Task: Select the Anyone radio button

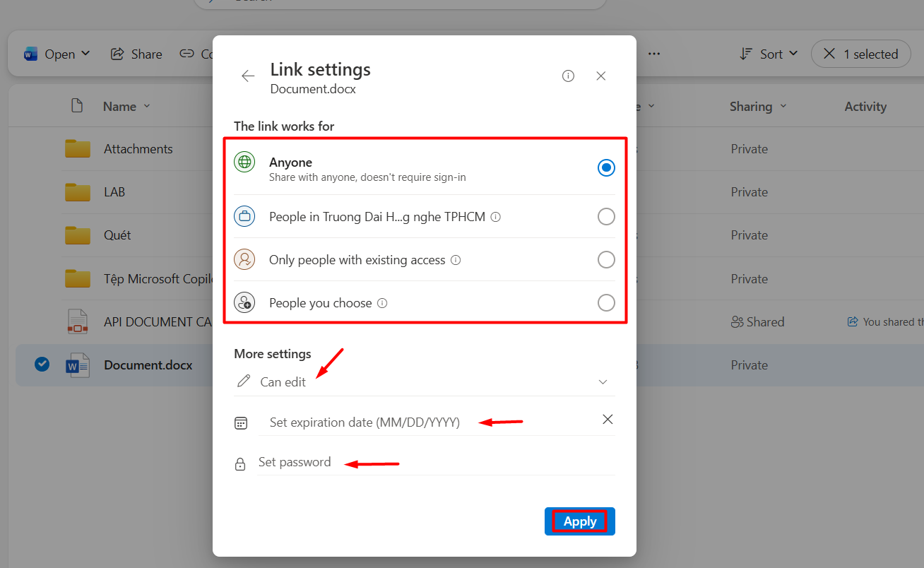Action: 606,168
